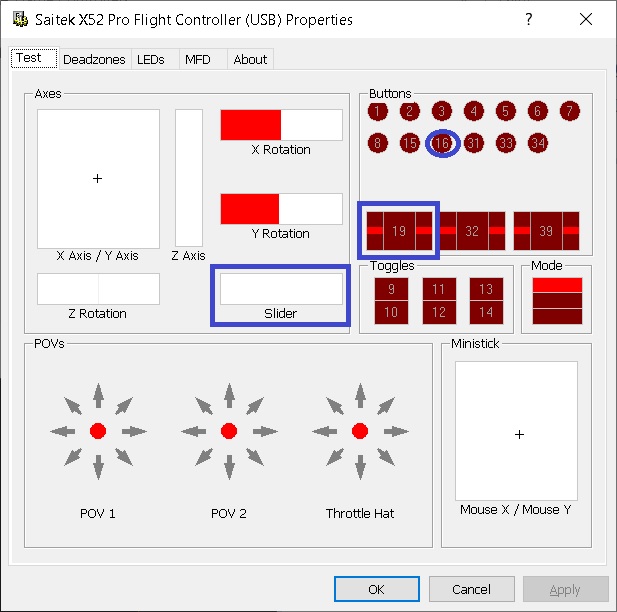Click the help question mark button
The image size is (617, 612).
point(529,19)
